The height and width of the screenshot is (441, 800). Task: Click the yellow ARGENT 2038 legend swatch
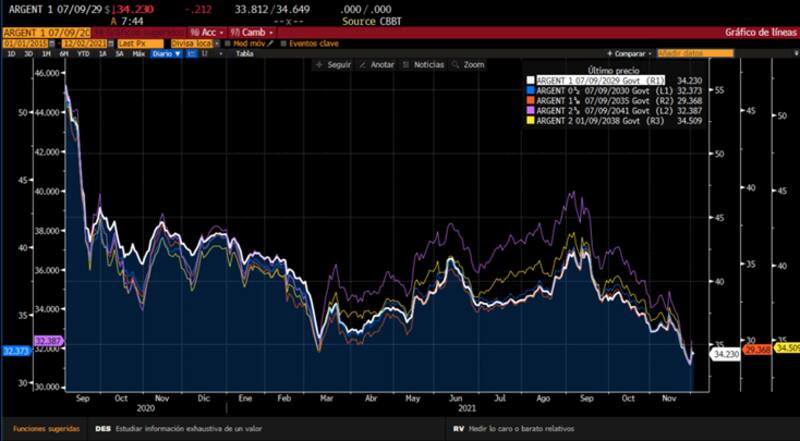click(x=531, y=120)
